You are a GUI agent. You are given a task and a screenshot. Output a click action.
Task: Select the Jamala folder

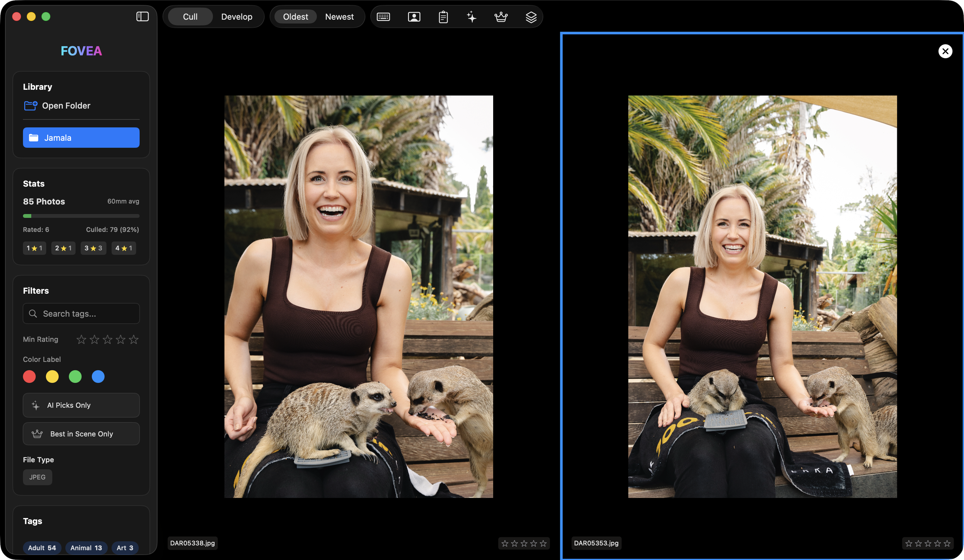81,137
